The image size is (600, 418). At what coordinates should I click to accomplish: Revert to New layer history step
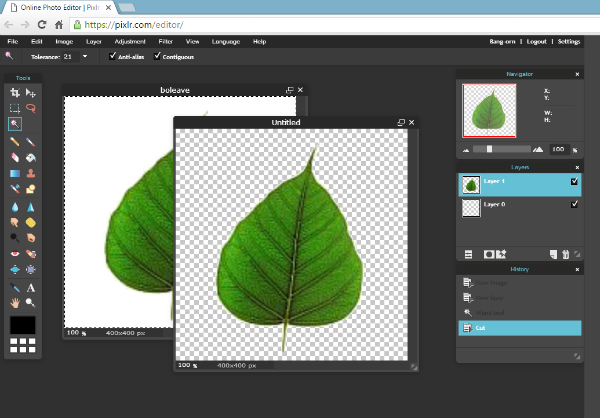[x=520, y=297]
